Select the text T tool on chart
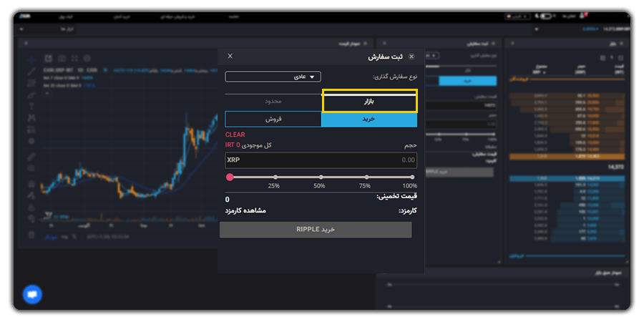The width and height of the screenshot is (644, 322). 31,107
